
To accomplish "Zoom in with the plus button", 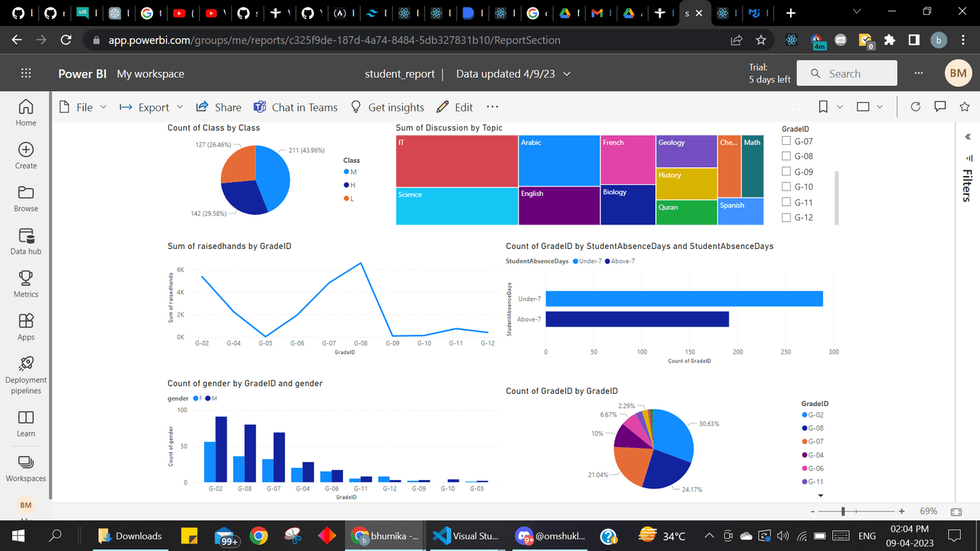I will point(902,512).
